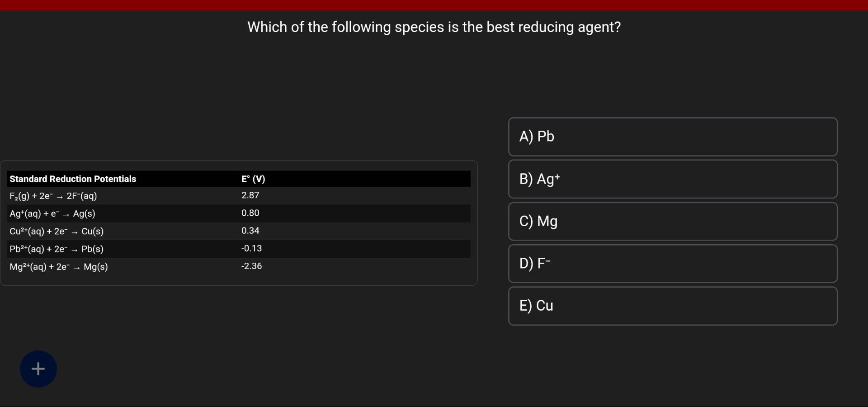Click the Standard Reduction Potentials table header
Viewport: 868px width, 407px height.
point(73,179)
